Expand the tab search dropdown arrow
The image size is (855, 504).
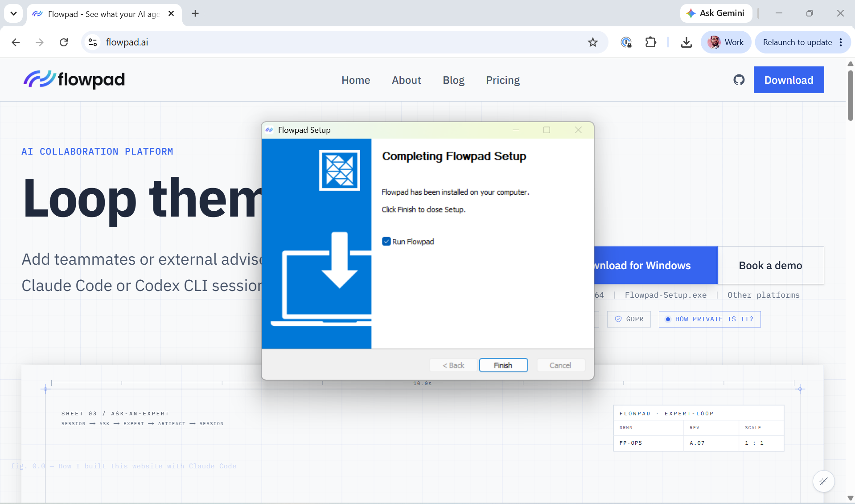pyautogui.click(x=13, y=14)
